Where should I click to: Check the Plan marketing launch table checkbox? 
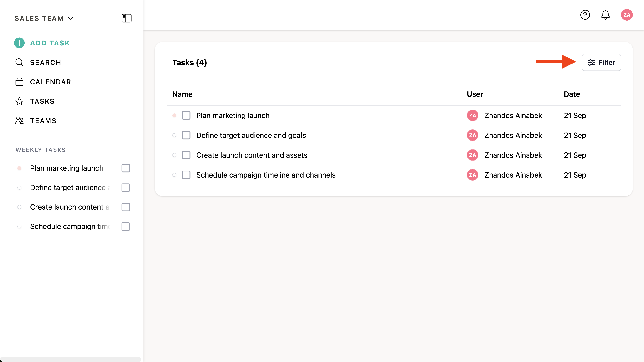186,115
